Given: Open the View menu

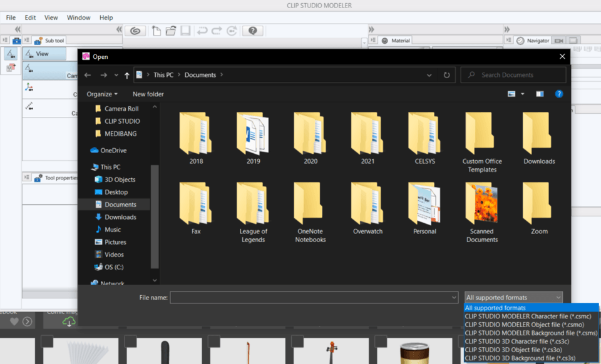Looking at the screenshot, I should [51, 18].
